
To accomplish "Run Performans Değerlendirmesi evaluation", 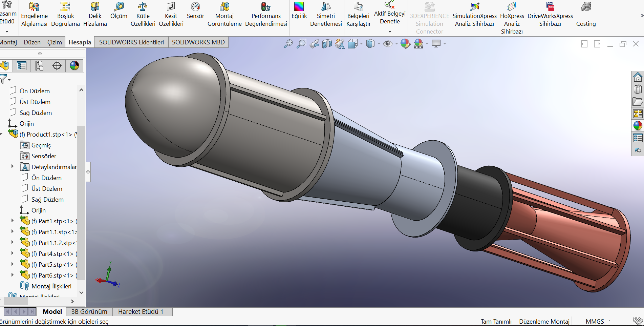I will tap(266, 15).
